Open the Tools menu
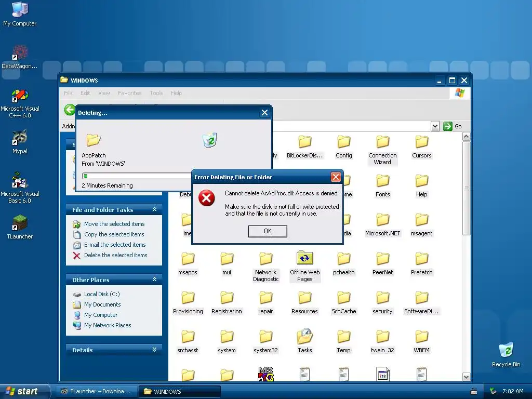Image resolution: width=532 pixels, height=399 pixels. click(x=156, y=93)
